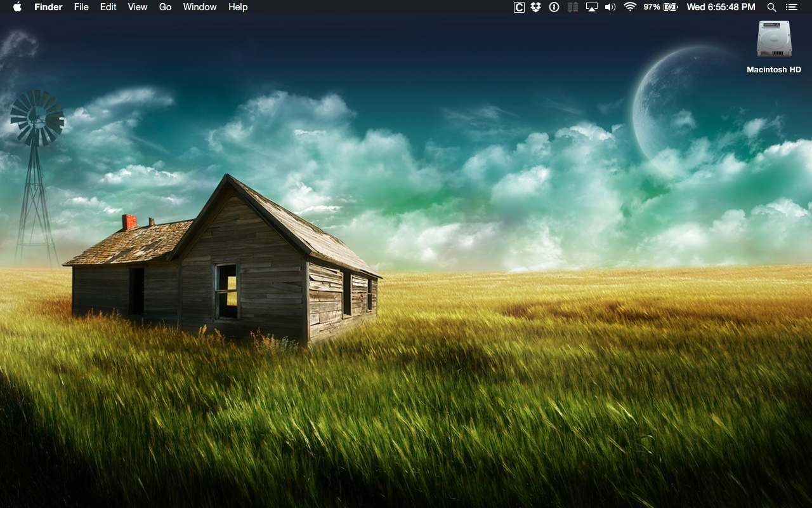Select the Macintosh HD drive icon
The width and height of the screenshot is (812, 508).
point(774,39)
